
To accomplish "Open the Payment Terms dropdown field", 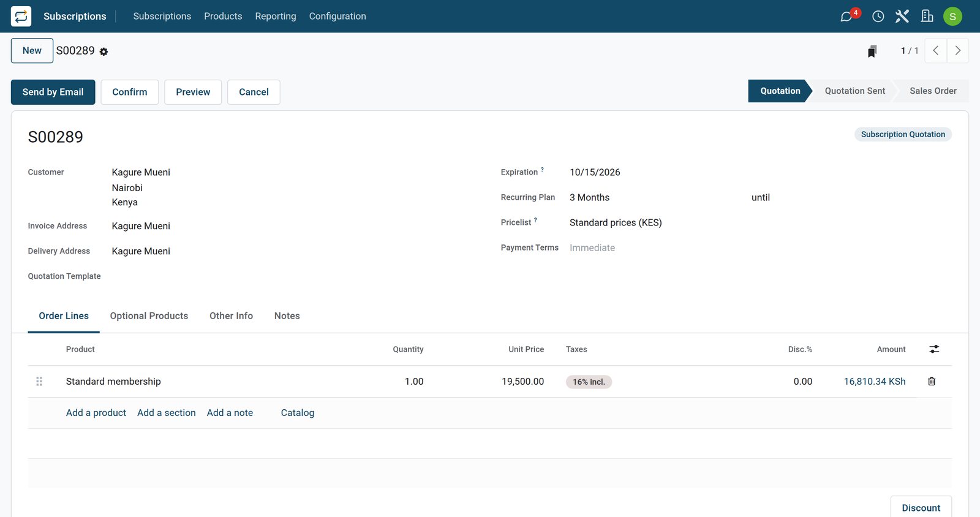I will [x=760, y=247].
